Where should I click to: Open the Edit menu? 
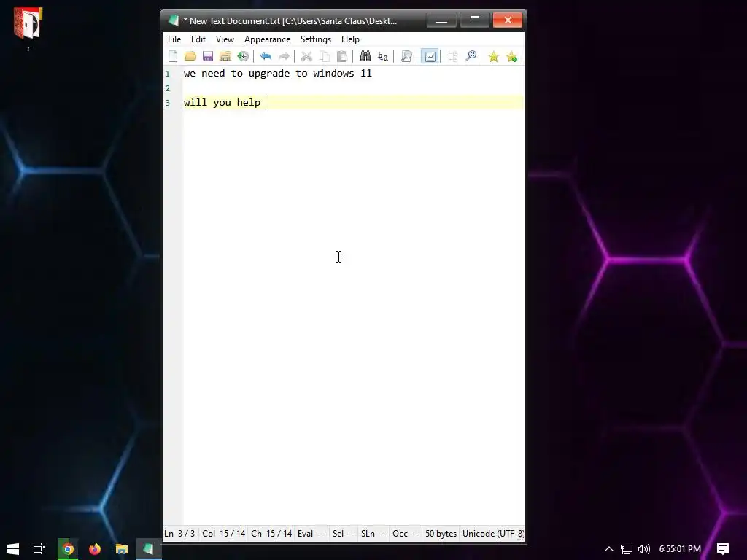tap(198, 39)
